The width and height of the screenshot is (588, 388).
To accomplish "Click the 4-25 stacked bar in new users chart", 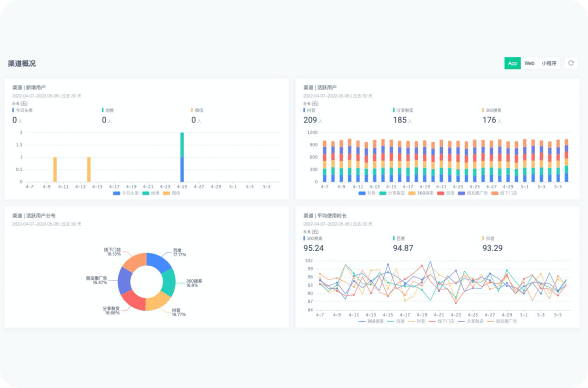I will [x=182, y=157].
